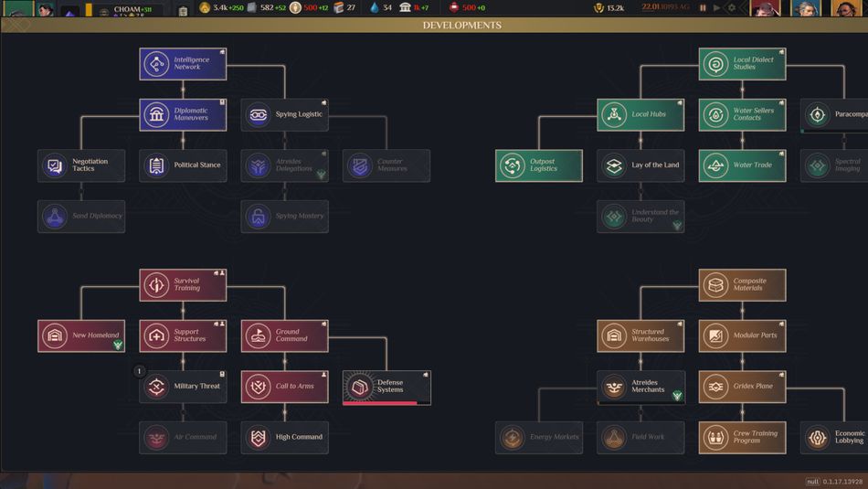The height and width of the screenshot is (489, 868).
Task: Click the Structured Warehouses development node
Action: [640, 335]
